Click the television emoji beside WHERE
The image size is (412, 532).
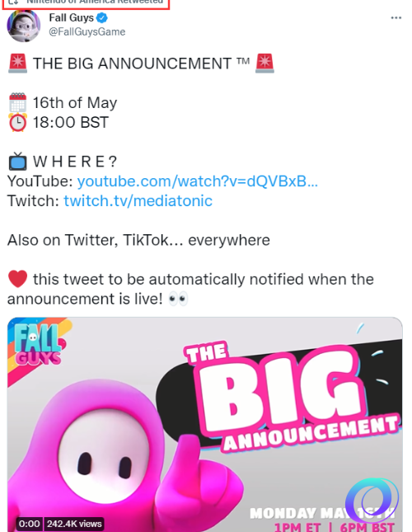[x=17, y=161]
